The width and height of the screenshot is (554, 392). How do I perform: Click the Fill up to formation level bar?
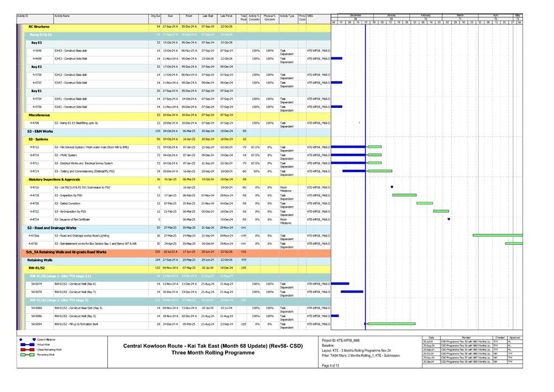[x=391, y=323]
